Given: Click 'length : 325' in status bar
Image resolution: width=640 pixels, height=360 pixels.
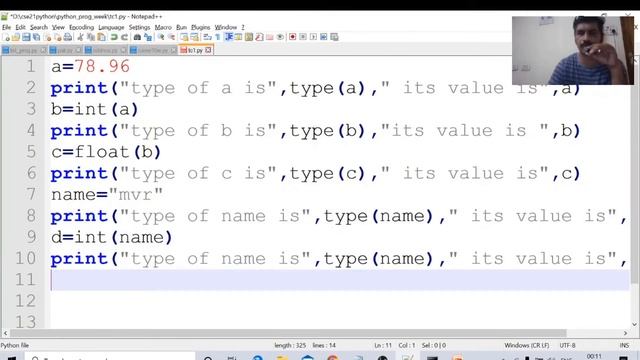Looking at the screenshot, I should 290,345.
